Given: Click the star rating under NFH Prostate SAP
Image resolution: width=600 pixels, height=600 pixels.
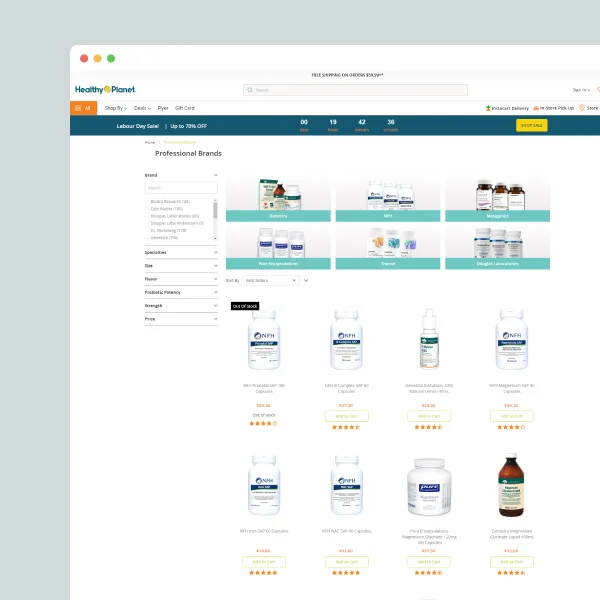Looking at the screenshot, I should click(x=263, y=423).
